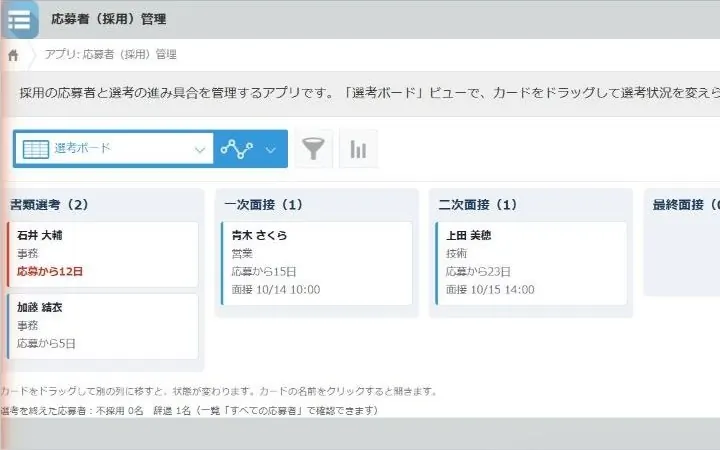Open applicant card 石井 大輔
Screen dimensions: 720x450
(x=103, y=254)
